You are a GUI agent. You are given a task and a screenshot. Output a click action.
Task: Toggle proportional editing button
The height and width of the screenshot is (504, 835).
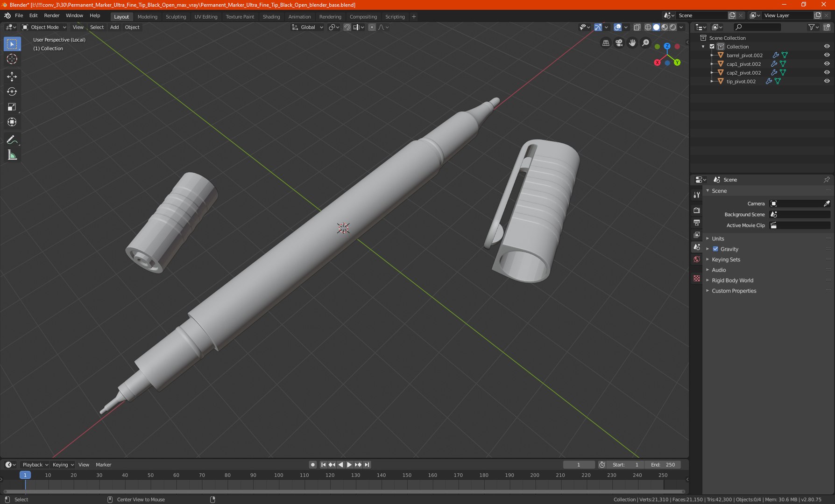coord(372,27)
